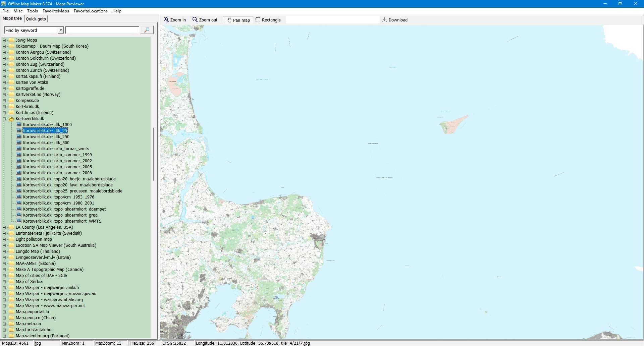Open the Tools menu
The width and height of the screenshot is (644, 346).
coord(32,11)
